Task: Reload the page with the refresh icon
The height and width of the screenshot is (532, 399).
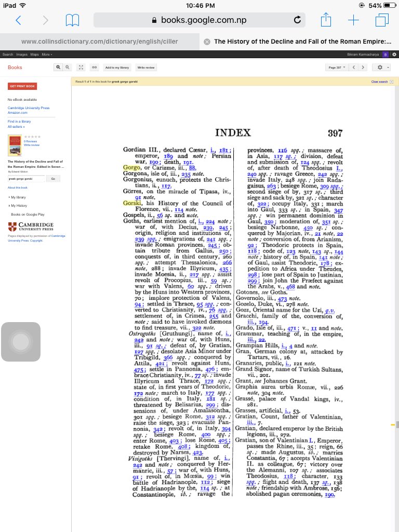Action: pyautogui.click(x=297, y=20)
